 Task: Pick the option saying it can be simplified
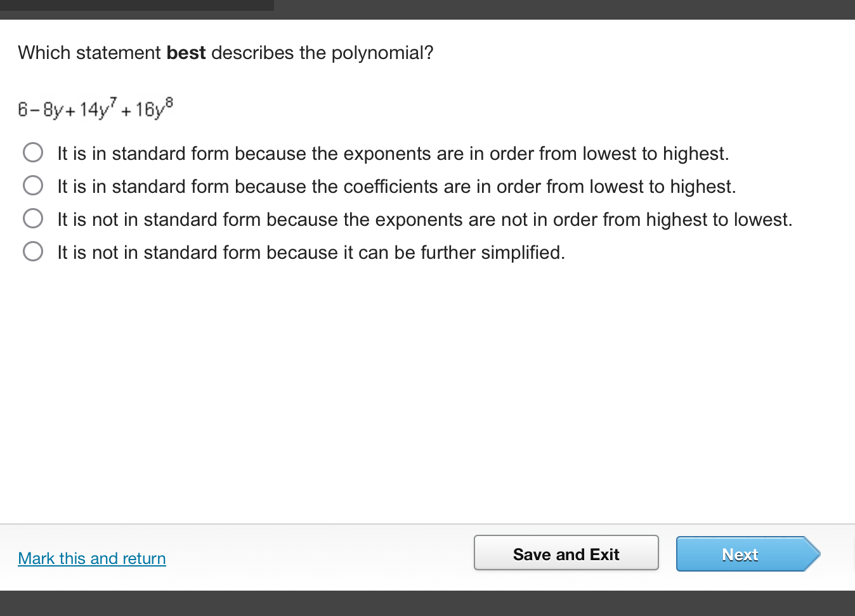point(33,251)
